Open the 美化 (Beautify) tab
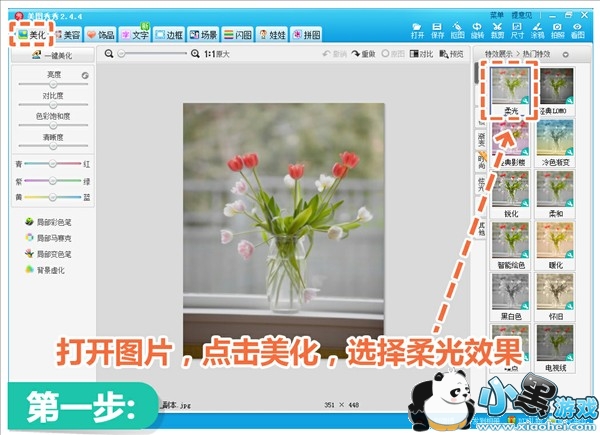The width and height of the screenshot is (600, 435). point(32,35)
